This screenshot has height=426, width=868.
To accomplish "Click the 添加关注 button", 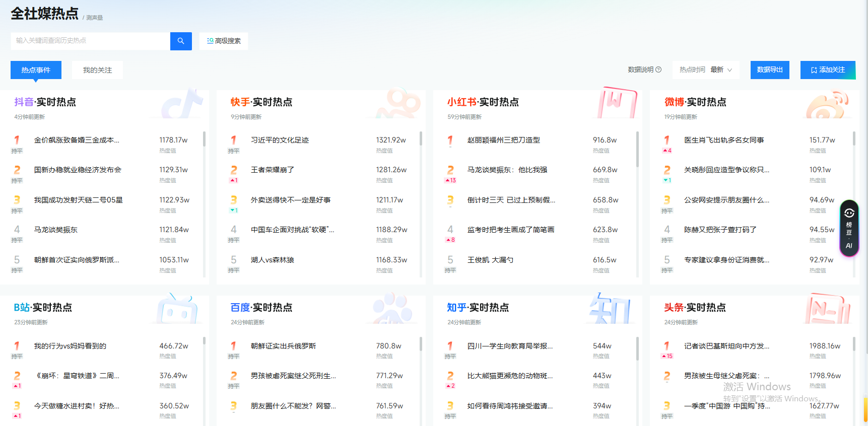I will click(828, 69).
